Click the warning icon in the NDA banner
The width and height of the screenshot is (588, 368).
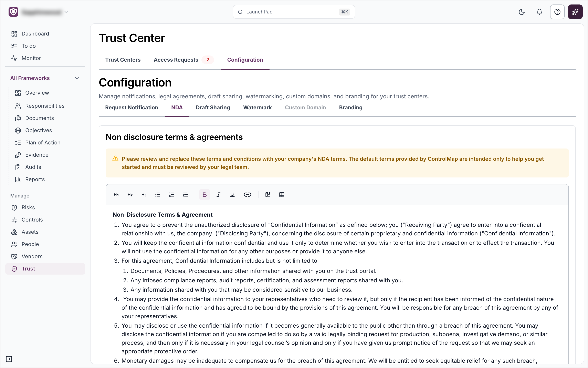coord(115,159)
